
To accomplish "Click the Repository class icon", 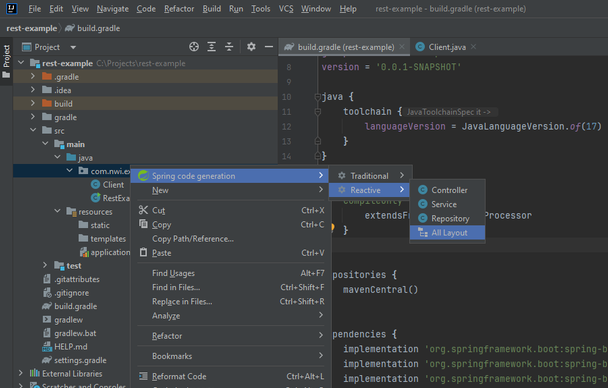I will click(423, 218).
